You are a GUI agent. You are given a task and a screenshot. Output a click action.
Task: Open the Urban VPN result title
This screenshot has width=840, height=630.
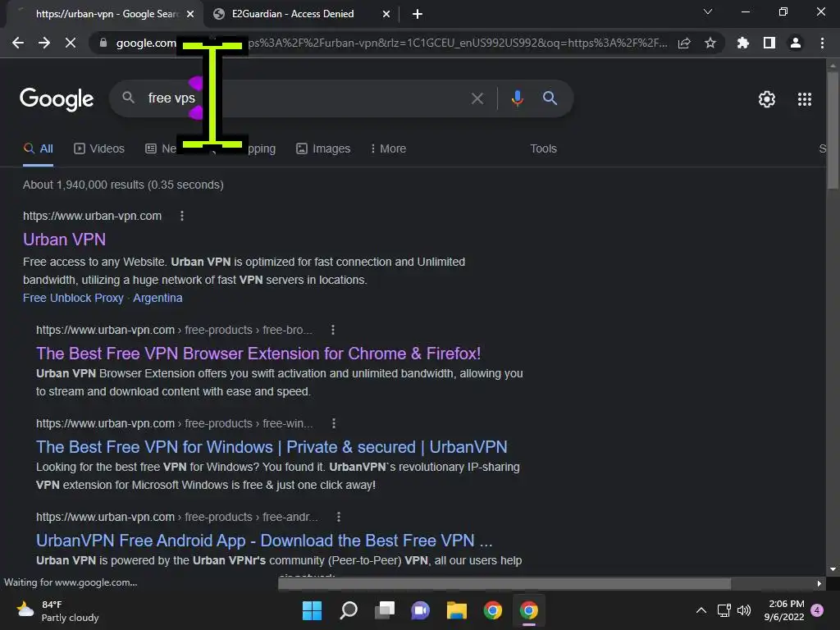coord(64,240)
